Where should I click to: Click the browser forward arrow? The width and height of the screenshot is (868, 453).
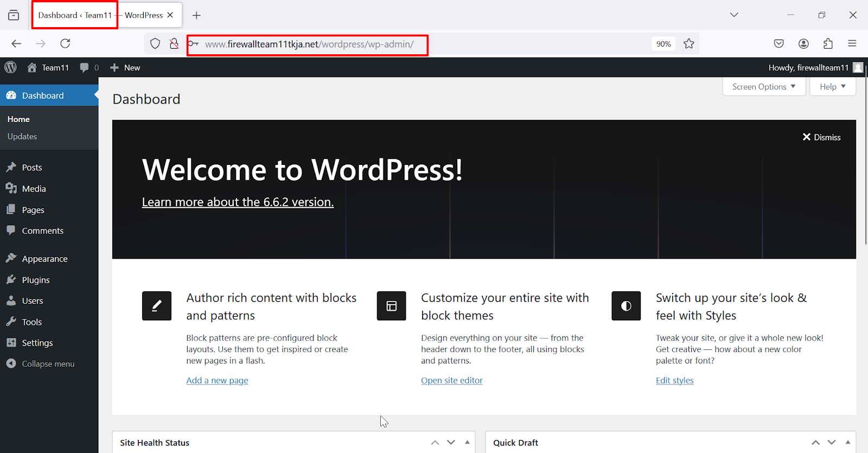(x=41, y=43)
